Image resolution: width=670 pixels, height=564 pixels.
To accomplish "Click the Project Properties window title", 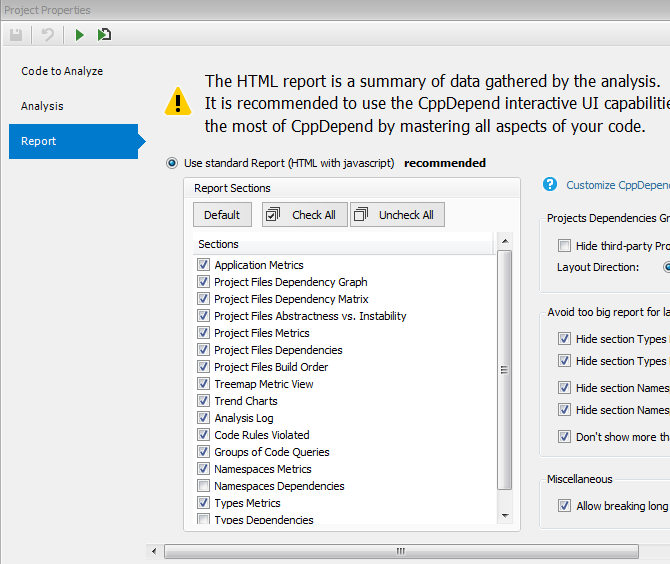I will point(47,10).
